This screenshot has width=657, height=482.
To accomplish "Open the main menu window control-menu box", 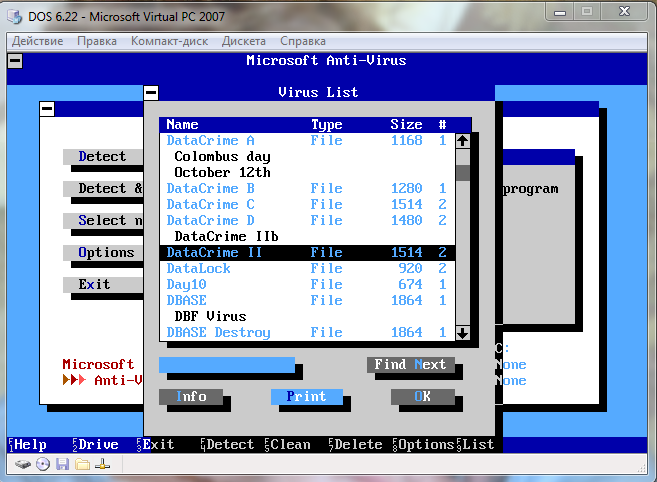I will [x=47, y=109].
